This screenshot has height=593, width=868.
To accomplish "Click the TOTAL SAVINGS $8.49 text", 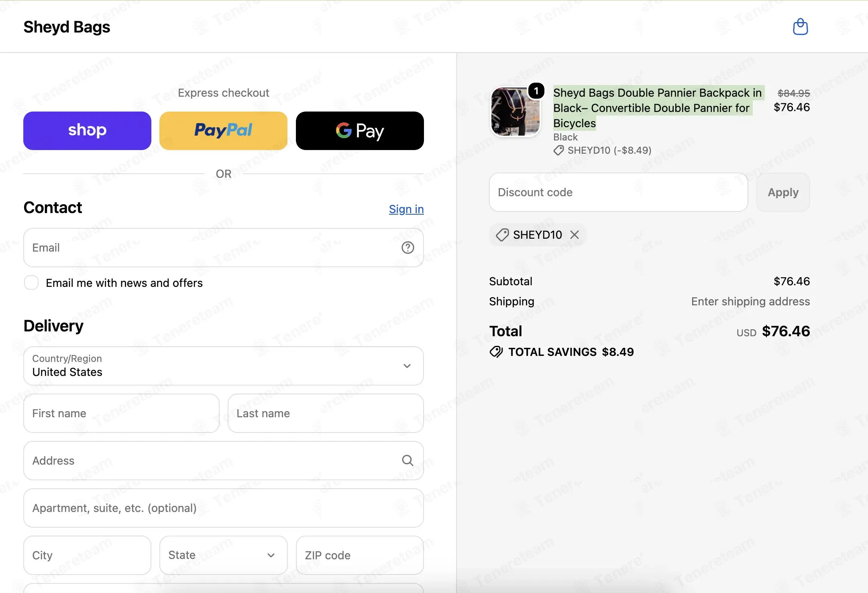I will point(571,352).
